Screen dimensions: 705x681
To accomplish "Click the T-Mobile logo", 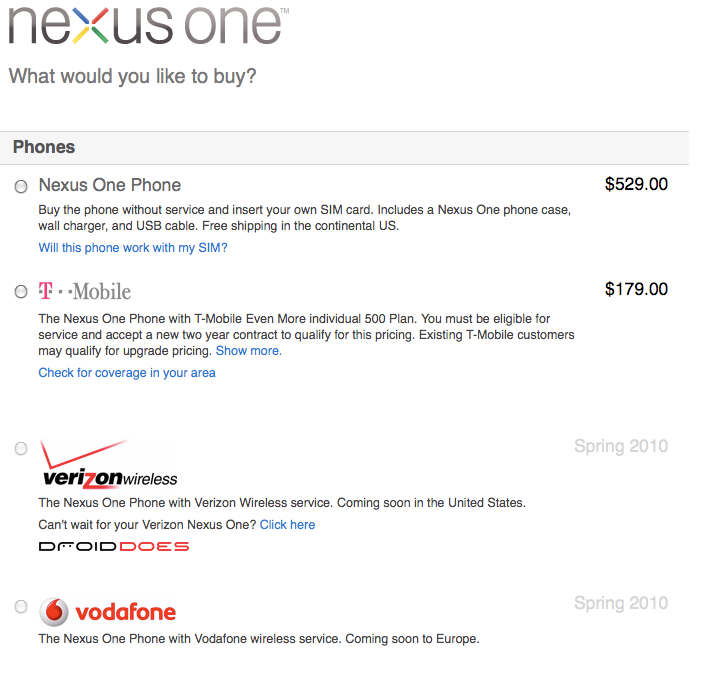I will pos(85,291).
